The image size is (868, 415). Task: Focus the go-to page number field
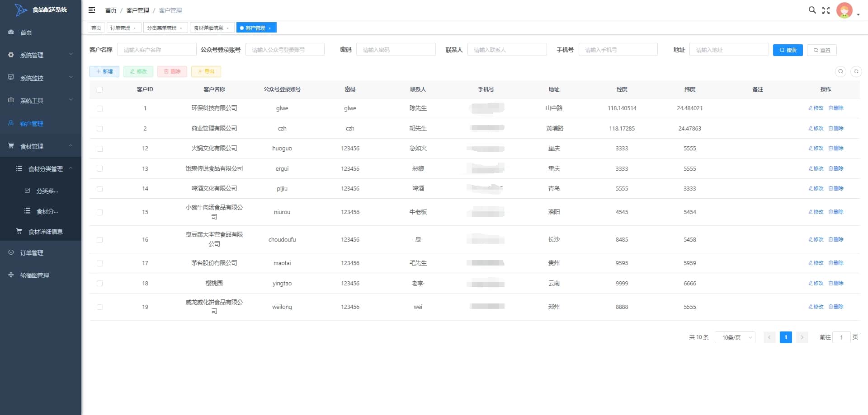[x=841, y=337]
